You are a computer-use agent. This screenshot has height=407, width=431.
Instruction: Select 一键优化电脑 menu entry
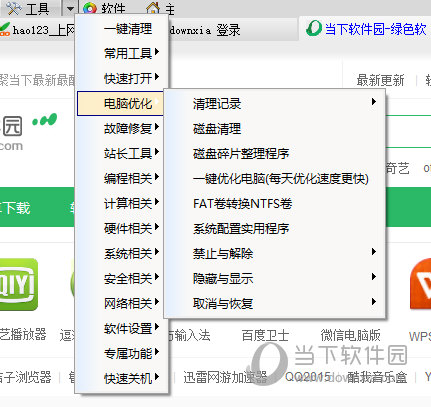point(275,179)
